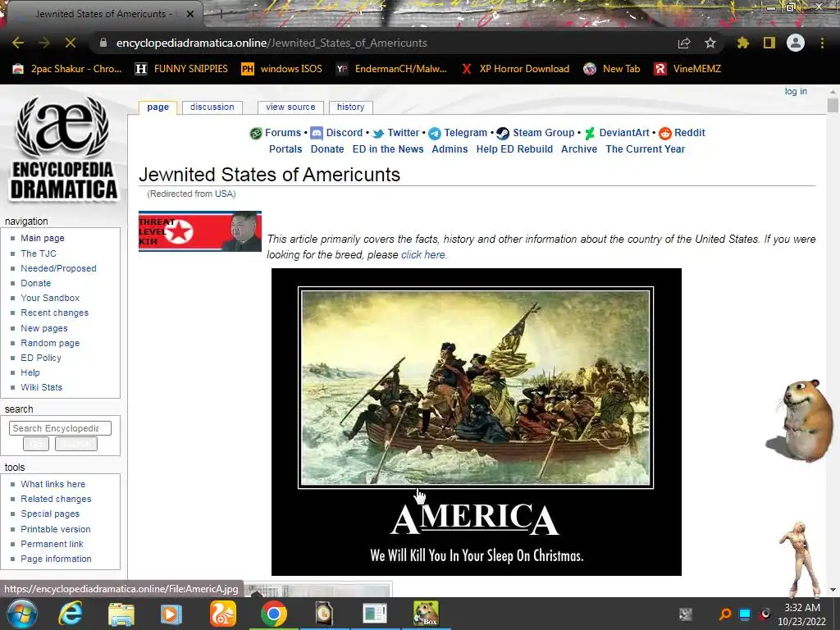Open The TJC sidebar link
Viewport: 840px width, 630px height.
click(x=38, y=254)
